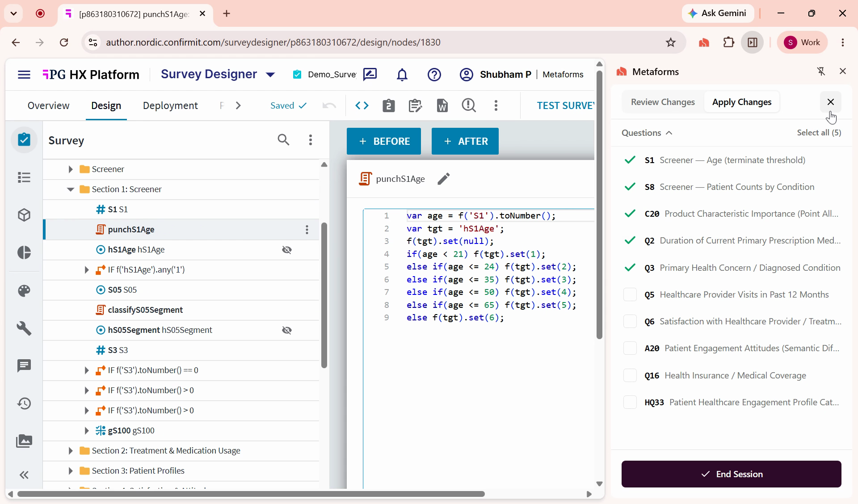This screenshot has height=504, width=858.
Task: Check the Q16 Health Insurance box
Action: pos(630,375)
